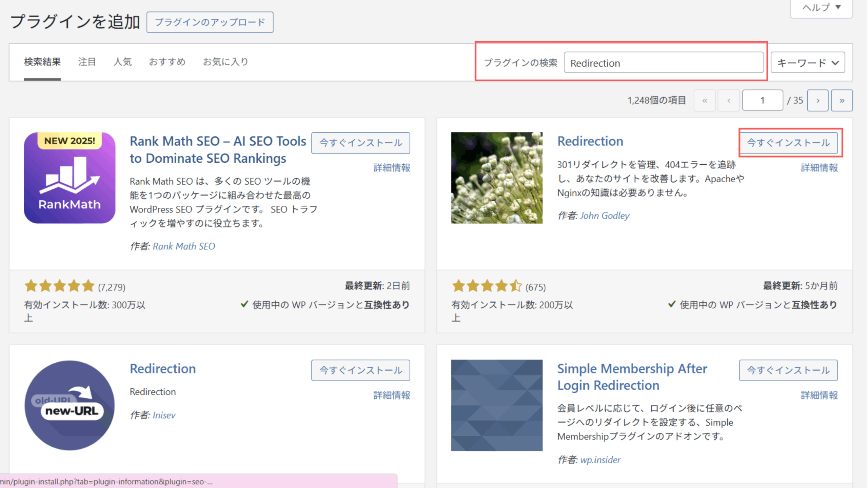Click the Simple Membership plugin thumbnail

tap(496, 405)
